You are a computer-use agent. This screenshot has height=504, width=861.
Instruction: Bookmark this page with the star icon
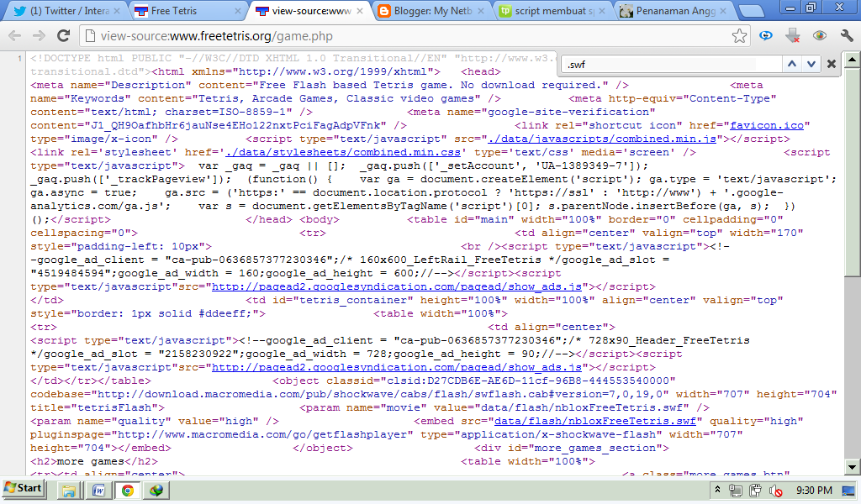739,36
